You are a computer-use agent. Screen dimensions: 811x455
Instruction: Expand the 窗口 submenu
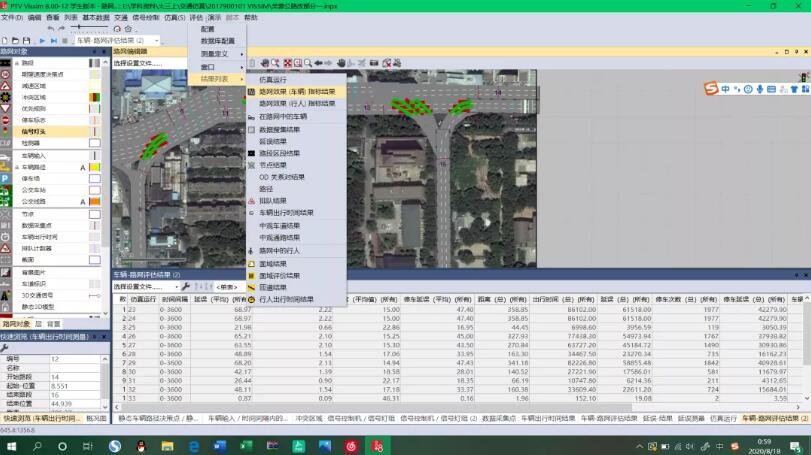pos(217,67)
